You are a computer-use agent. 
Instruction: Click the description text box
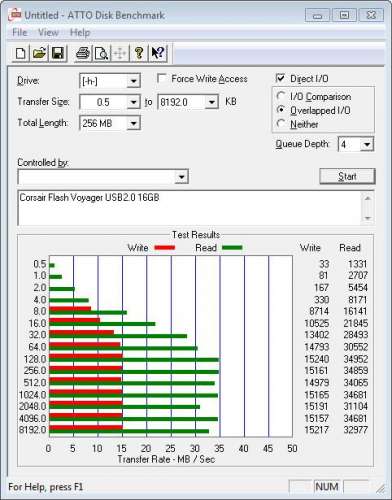190,208
